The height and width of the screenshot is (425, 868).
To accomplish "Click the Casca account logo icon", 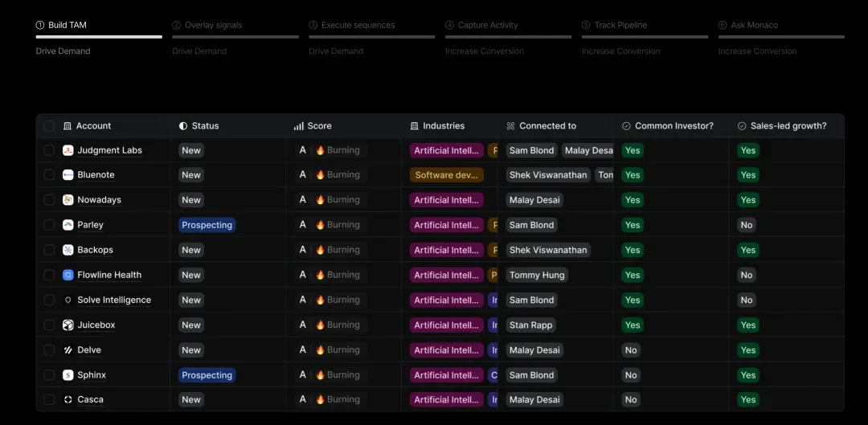I will (68, 400).
